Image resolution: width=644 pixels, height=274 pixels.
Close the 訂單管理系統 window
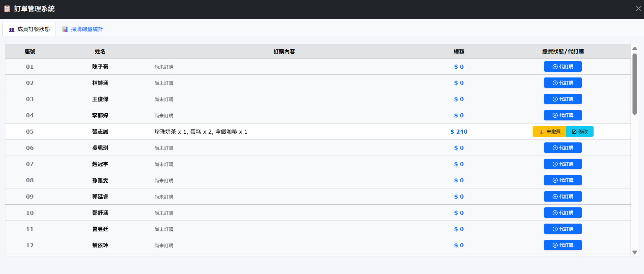[638, 9]
